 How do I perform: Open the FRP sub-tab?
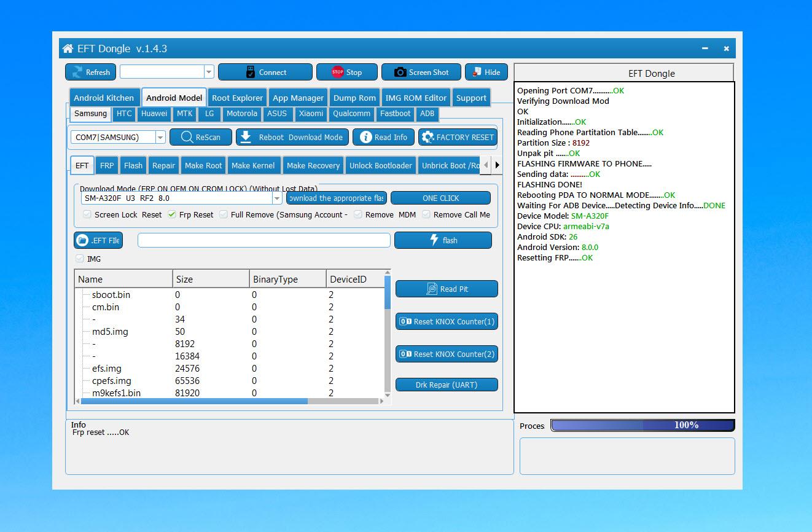click(x=107, y=165)
